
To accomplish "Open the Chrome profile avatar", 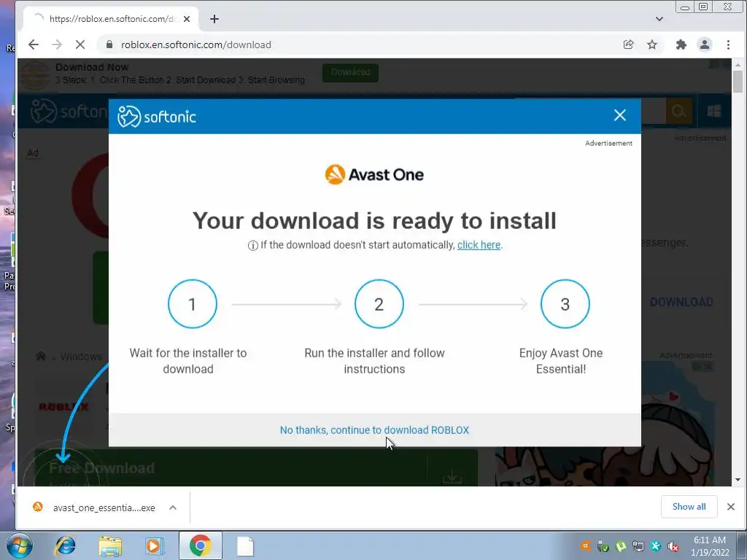I will (x=705, y=44).
